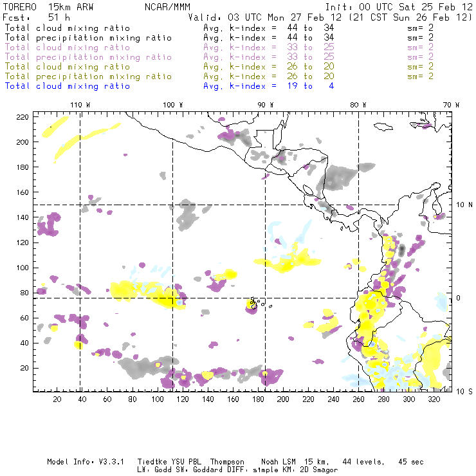Viewport: 476px width, 476px height.
Task: Click the 'Noah LSM' text
Action: coord(279,462)
